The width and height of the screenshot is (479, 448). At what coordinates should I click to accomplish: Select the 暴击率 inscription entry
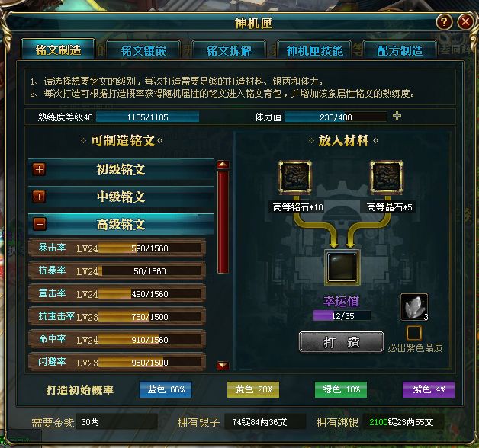coord(117,248)
